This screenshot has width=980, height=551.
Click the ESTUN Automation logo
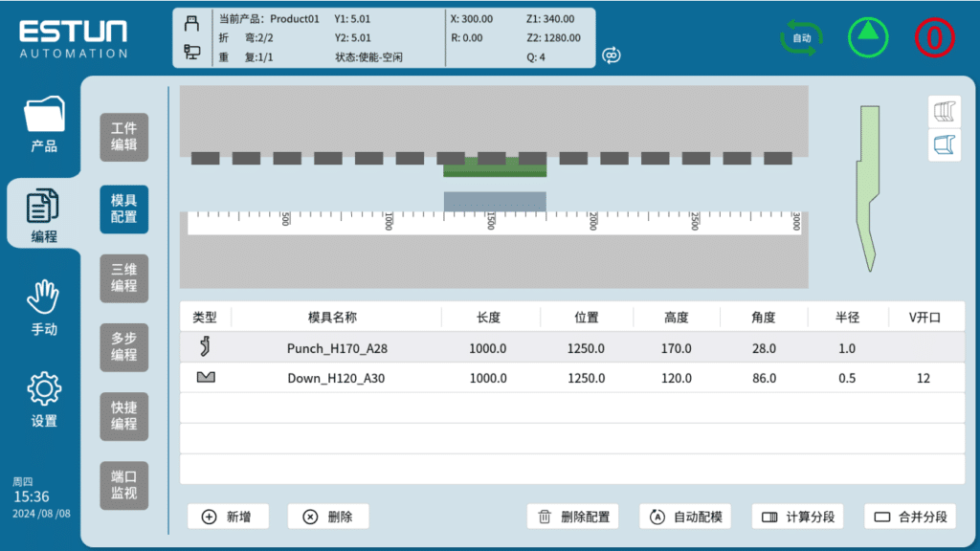73,38
